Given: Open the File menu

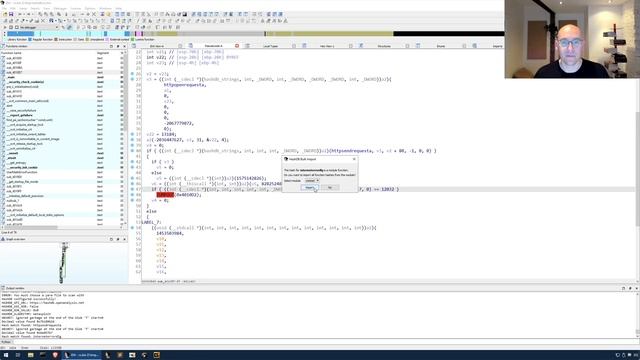Looking at the screenshot, I should (4, 8).
